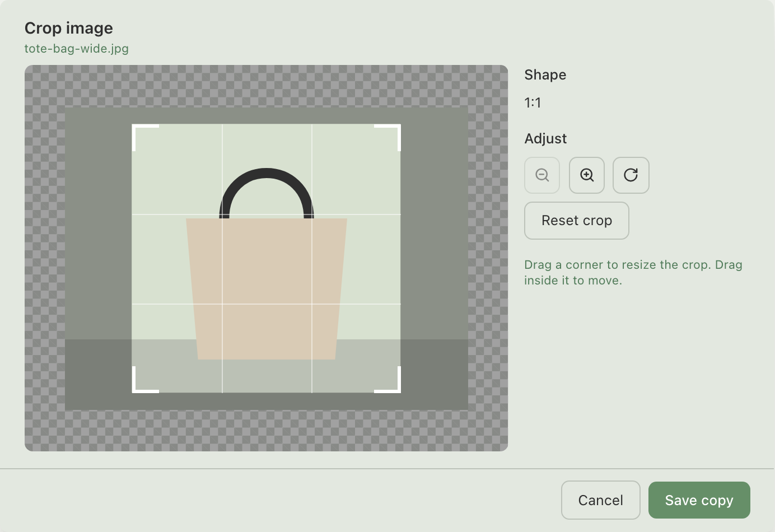Click Save copy button

point(699,500)
